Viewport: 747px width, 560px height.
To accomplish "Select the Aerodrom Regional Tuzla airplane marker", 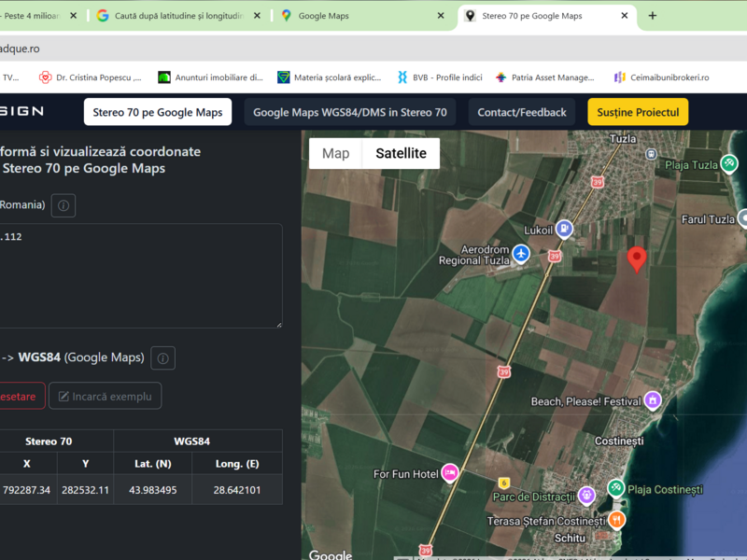I will [521, 254].
